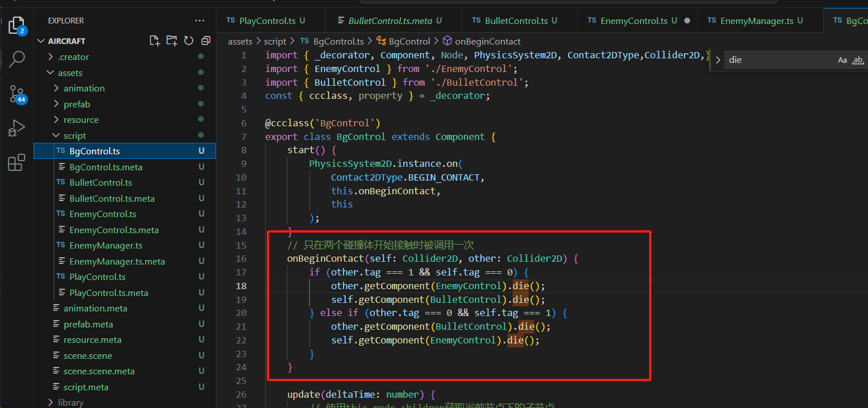This screenshot has width=868, height=408.
Task: Open PlayControl.ts.meta in file tree
Action: tap(109, 293)
